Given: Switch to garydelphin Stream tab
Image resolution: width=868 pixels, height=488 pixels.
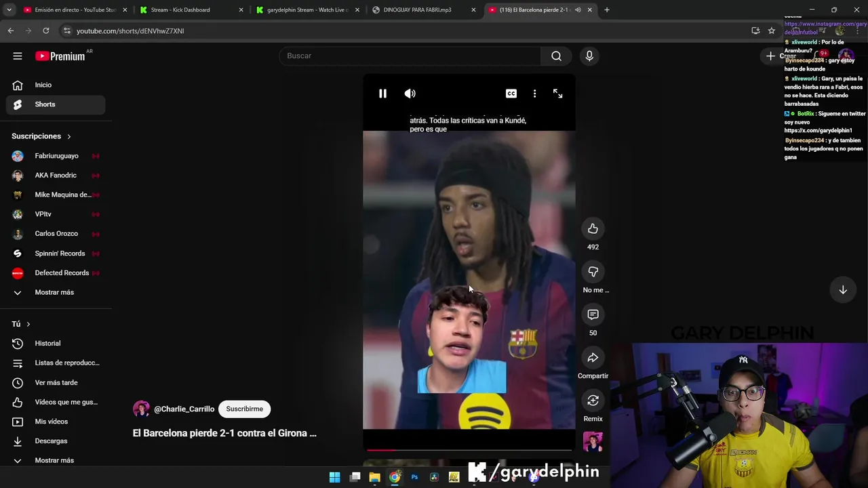Looking at the screenshot, I should tap(307, 9).
